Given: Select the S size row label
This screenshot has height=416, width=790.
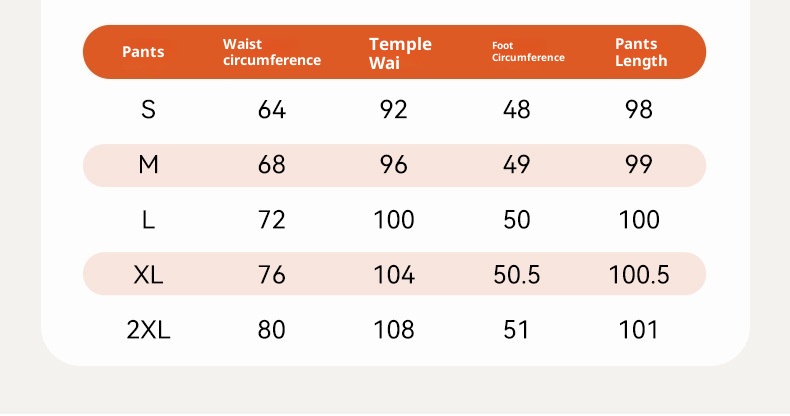Looking at the screenshot, I should click(x=148, y=110).
